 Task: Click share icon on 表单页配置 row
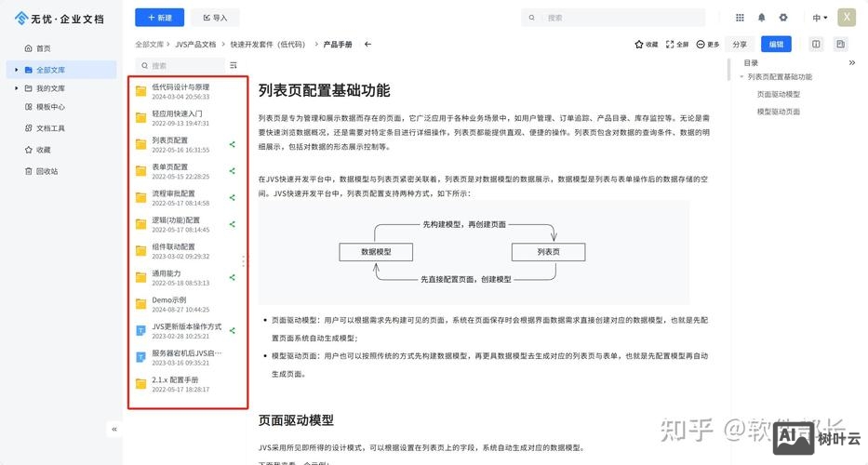[233, 171]
